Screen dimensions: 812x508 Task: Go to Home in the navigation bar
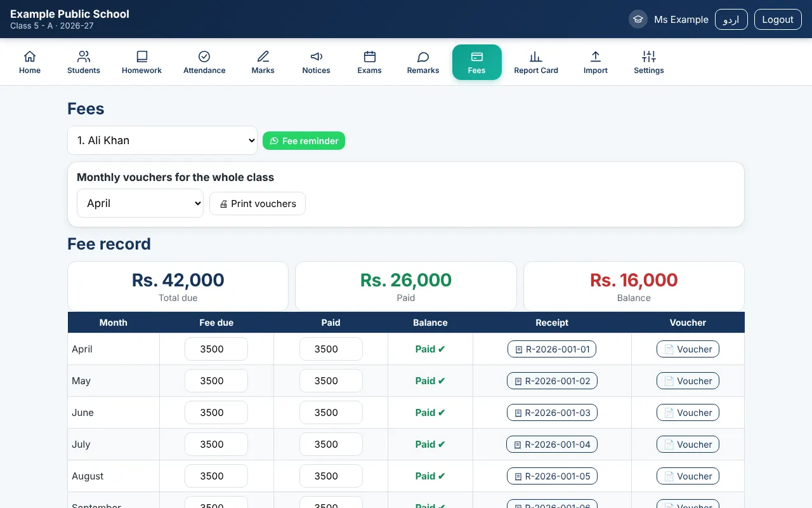[x=30, y=62]
